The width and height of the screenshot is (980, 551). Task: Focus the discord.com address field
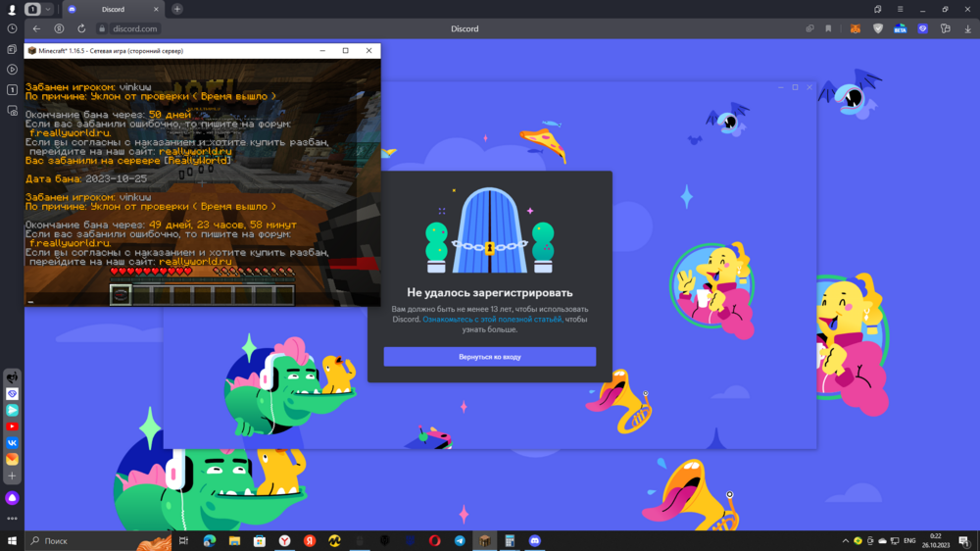[x=135, y=28]
